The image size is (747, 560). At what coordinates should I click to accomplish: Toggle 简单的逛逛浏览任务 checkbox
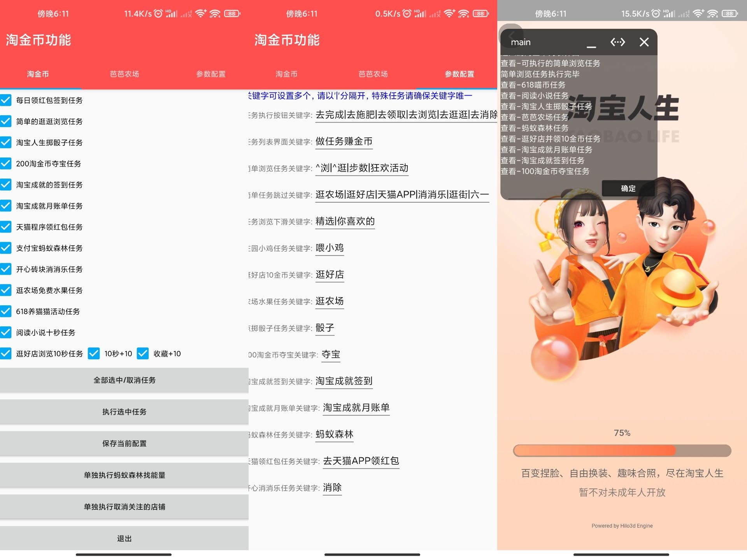[6, 121]
